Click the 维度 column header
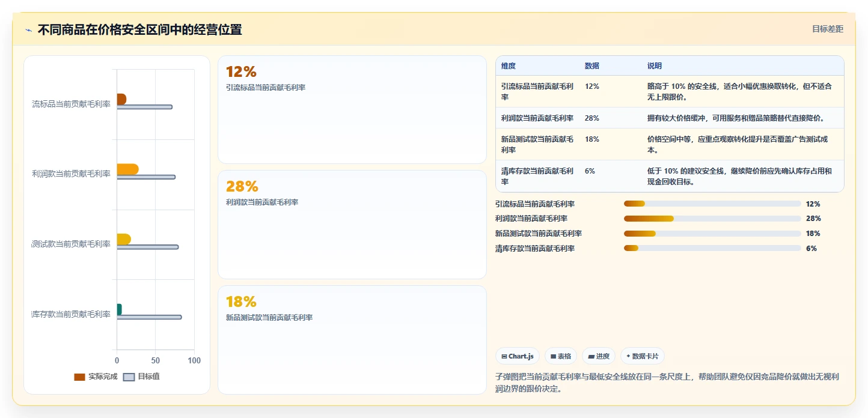 509,66
